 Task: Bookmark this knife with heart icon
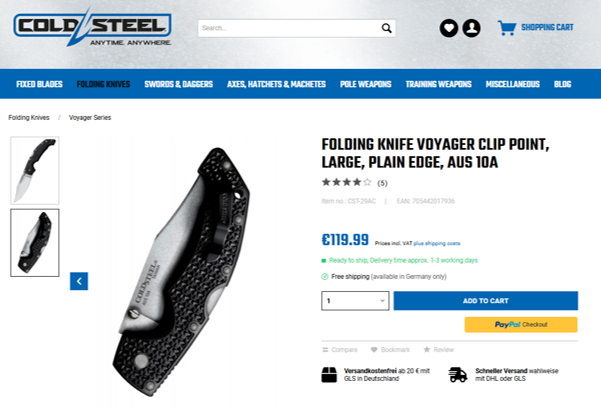(374, 349)
